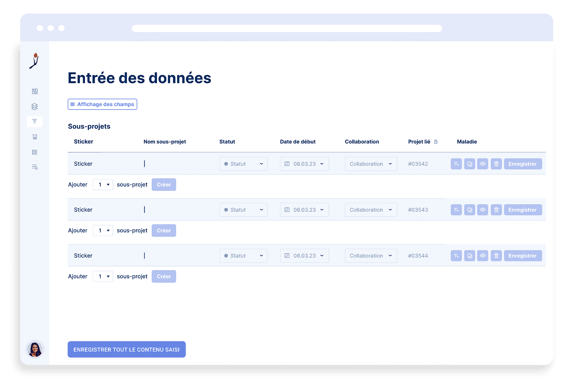Create a sub-project with the first Créer button

click(x=164, y=184)
